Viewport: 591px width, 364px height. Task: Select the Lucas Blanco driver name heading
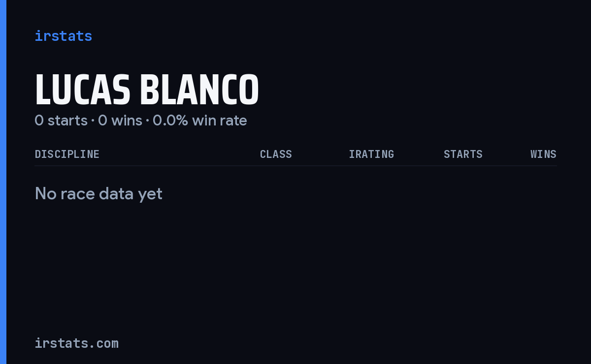pos(147,90)
